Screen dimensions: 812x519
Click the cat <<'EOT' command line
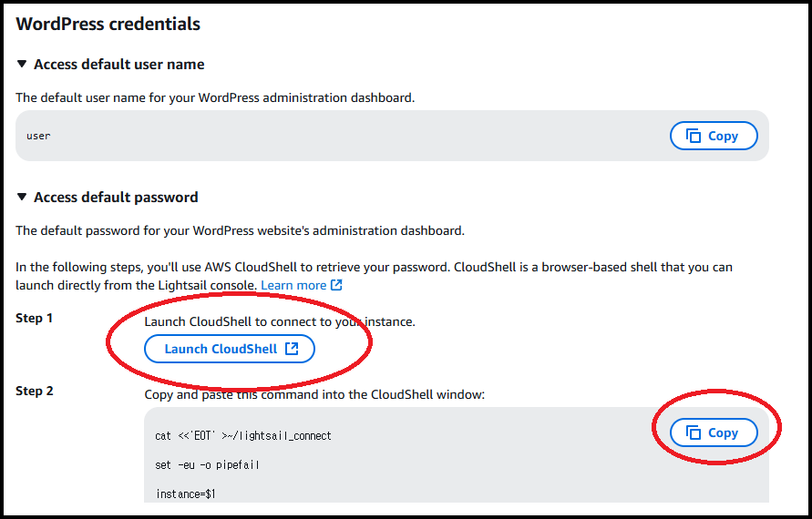coord(243,436)
